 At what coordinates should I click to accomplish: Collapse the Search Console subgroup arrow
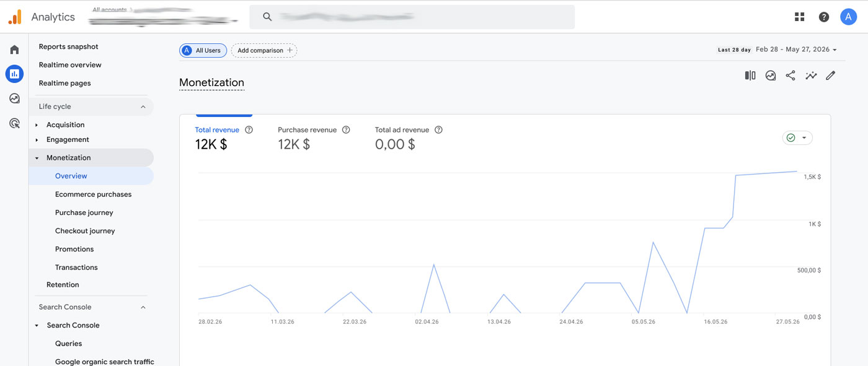click(x=37, y=326)
